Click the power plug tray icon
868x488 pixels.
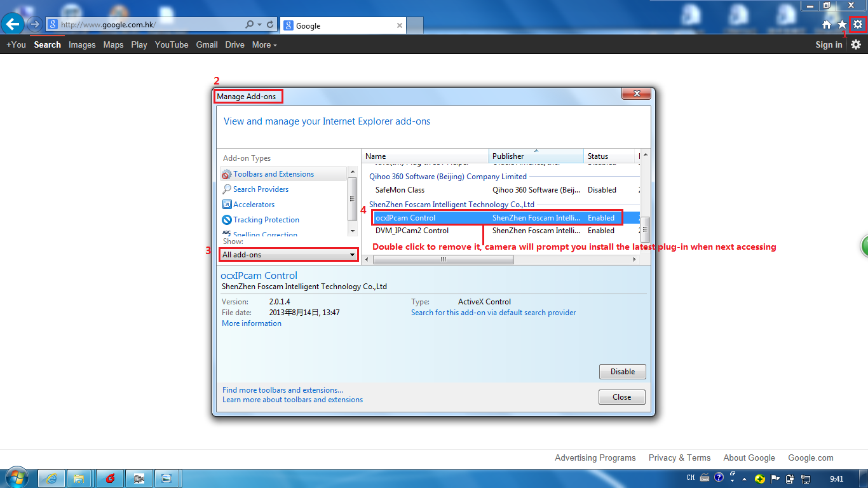(x=790, y=478)
